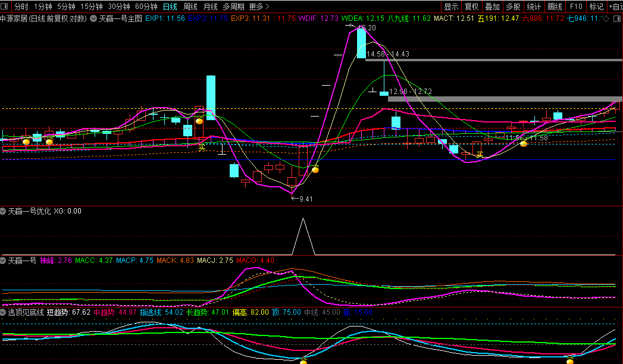Screen dimensions: 623x364
Task: Toggle the 复权 price adjustment option
Action: (471, 7)
